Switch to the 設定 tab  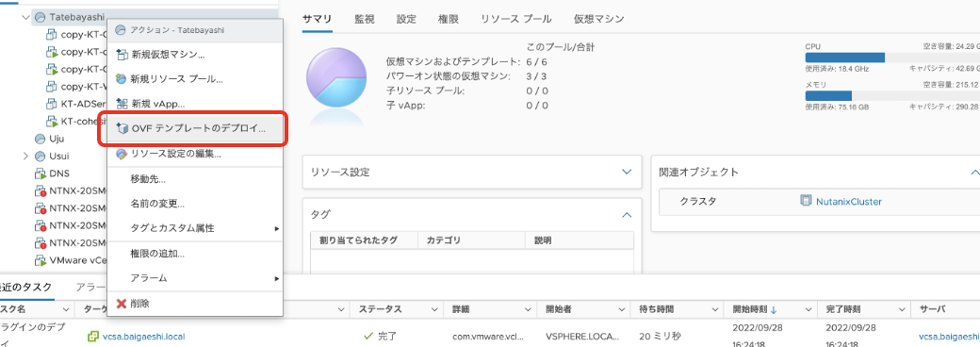[406, 19]
